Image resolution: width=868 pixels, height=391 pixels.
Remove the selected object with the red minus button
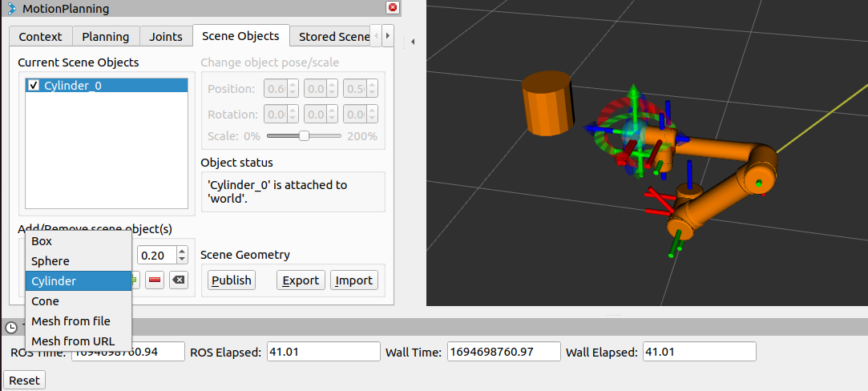point(155,280)
